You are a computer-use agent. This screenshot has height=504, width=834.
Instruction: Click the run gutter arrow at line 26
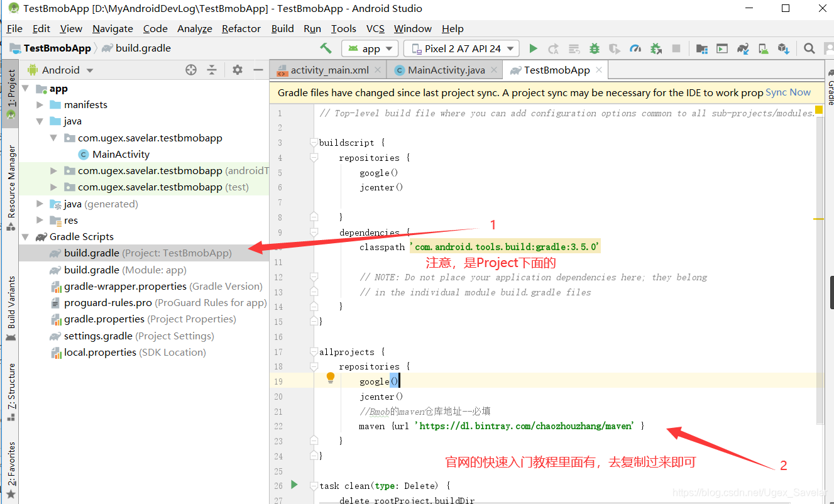[294, 485]
